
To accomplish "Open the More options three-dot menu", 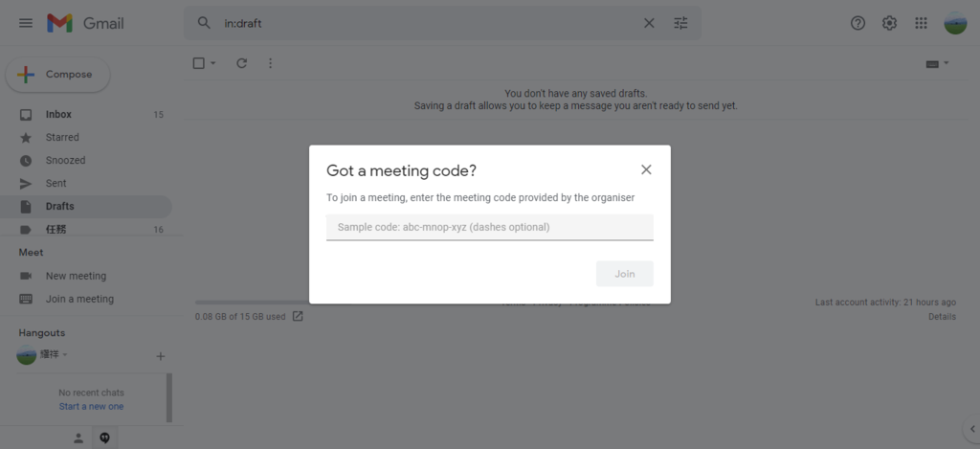I will [x=271, y=63].
